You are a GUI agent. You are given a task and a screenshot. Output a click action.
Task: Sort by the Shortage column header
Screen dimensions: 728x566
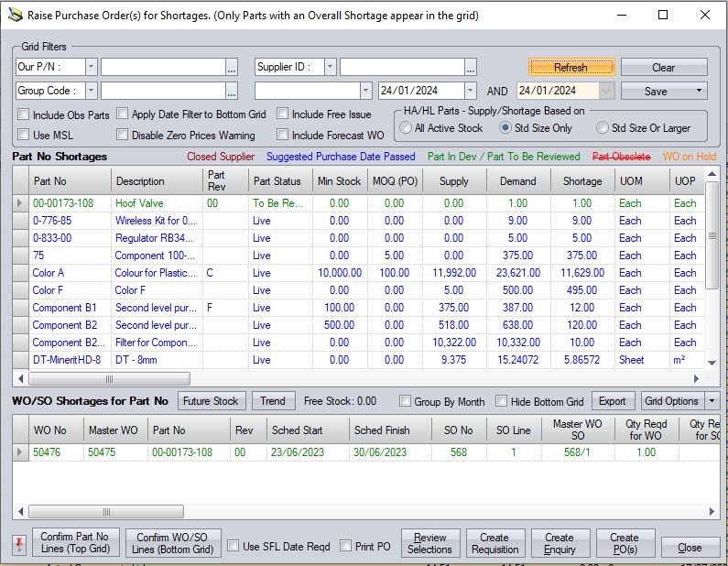coord(582,181)
